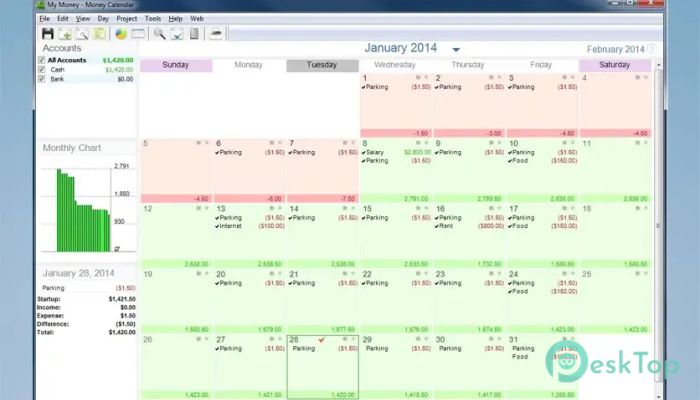Click the Saturday column header
This screenshot has height=400, width=700.
(x=615, y=65)
